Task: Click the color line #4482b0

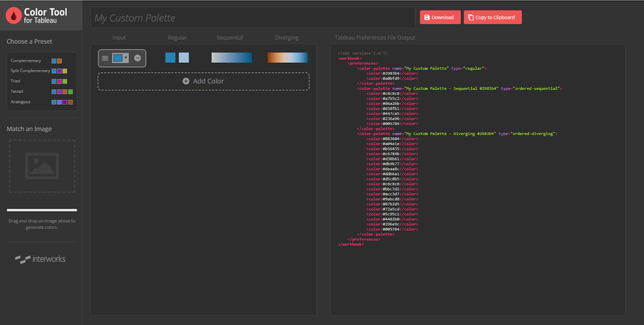Action: coord(392,219)
